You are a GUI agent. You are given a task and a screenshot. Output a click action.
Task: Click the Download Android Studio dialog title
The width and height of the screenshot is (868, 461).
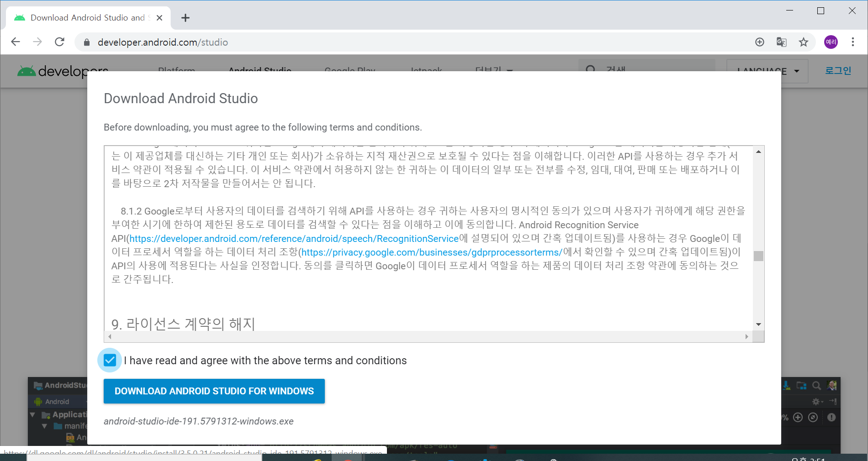[x=181, y=99]
